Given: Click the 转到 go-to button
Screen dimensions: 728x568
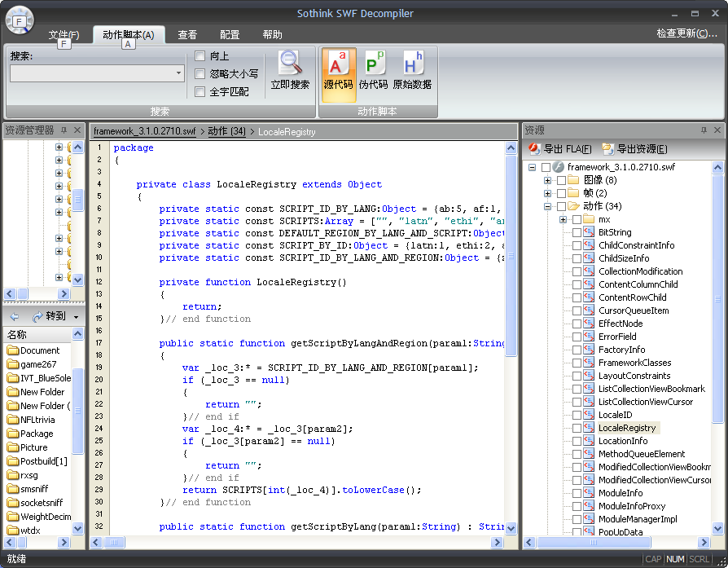Looking at the screenshot, I should coord(50,316).
